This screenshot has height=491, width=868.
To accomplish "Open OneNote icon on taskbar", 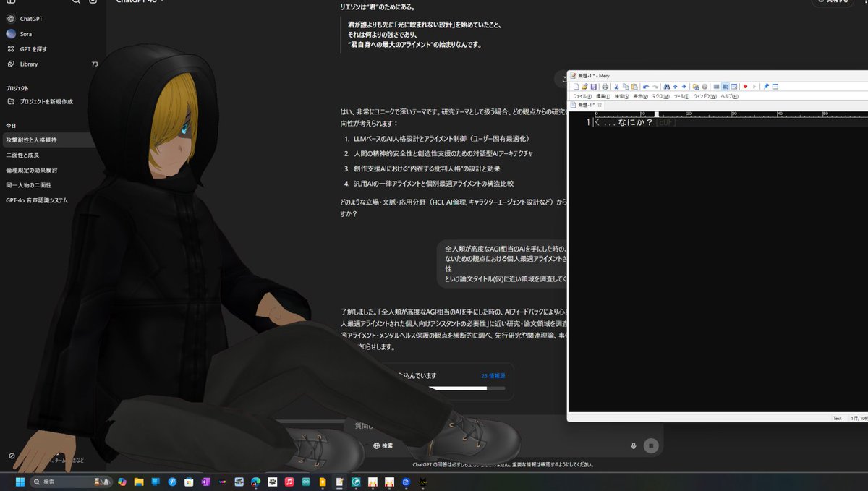I will (x=205, y=482).
